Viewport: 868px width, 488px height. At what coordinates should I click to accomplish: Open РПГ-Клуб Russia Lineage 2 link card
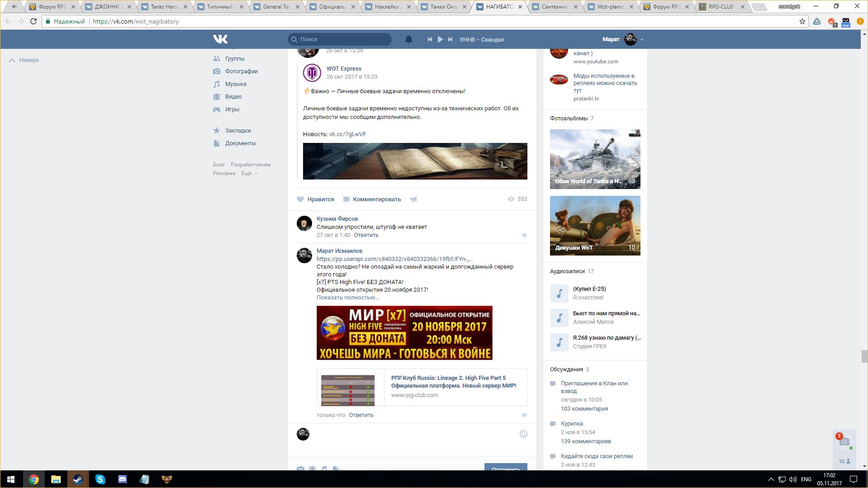click(x=422, y=387)
